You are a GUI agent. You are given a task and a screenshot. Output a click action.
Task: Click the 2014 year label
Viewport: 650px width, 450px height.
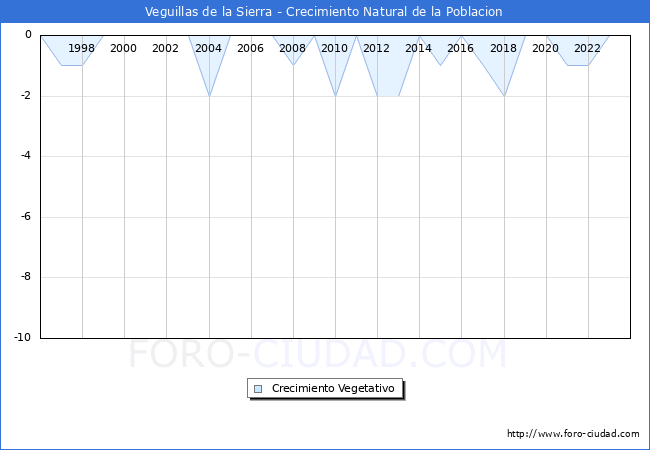tap(418, 48)
